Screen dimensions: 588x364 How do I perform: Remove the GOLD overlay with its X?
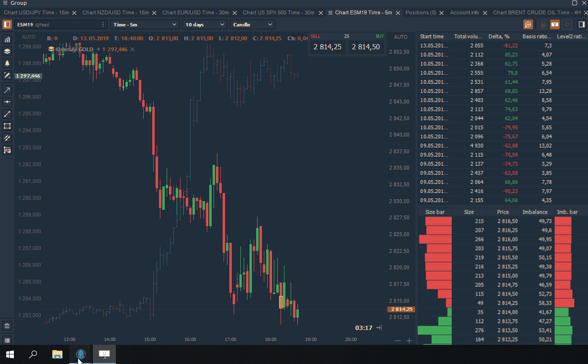(x=133, y=49)
